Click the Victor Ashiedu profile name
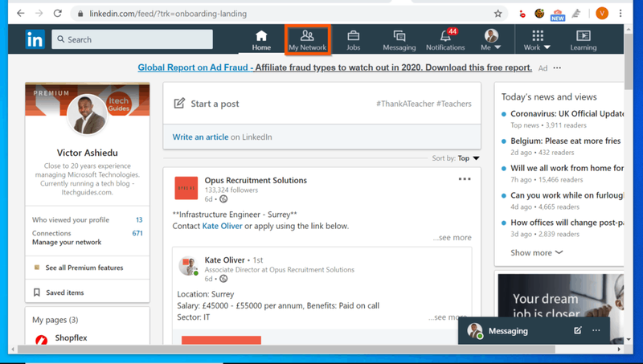The image size is (643, 364). (88, 153)
